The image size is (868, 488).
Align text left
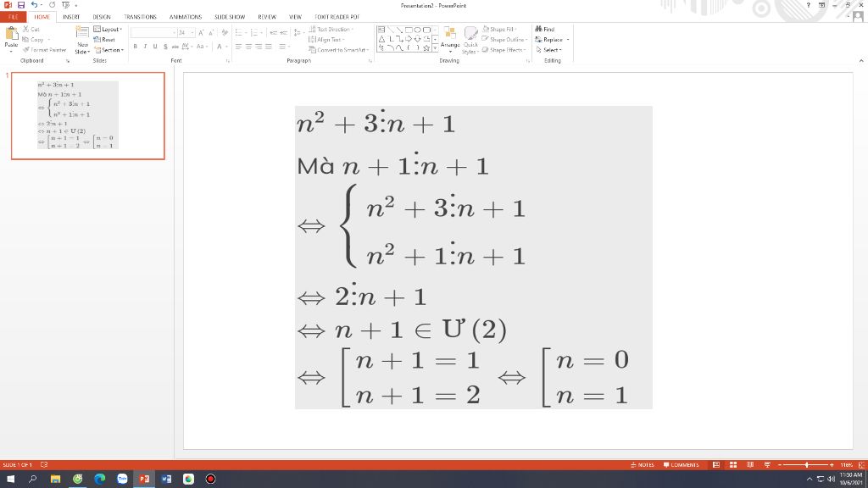click(238, 47)
